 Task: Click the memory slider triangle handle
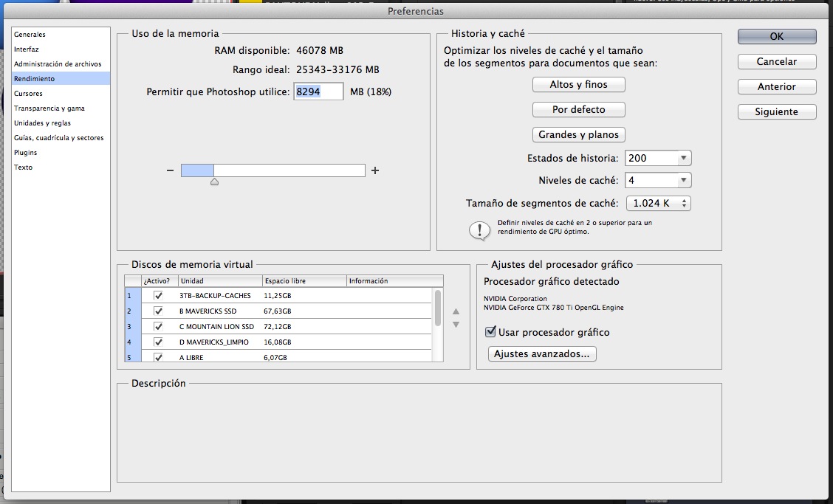click(x=214, y=182)
